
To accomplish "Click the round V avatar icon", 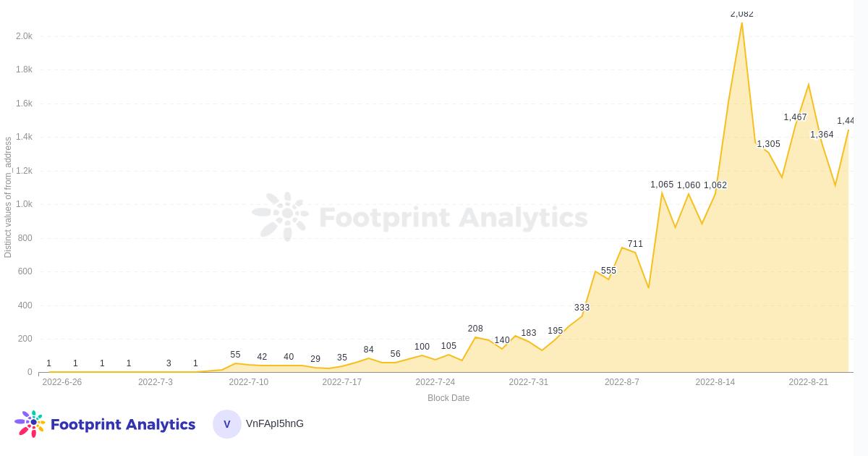I will 226,424.
